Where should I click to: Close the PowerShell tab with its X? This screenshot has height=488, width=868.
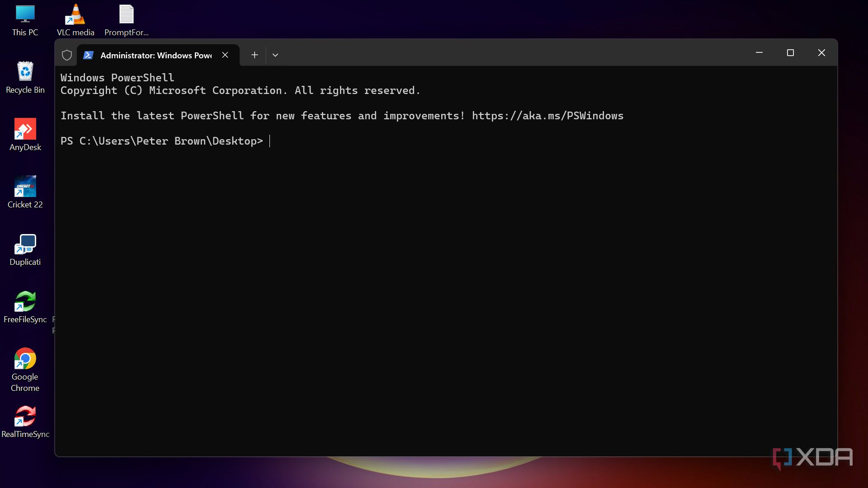pyautogui.click(x=225, y=55)
